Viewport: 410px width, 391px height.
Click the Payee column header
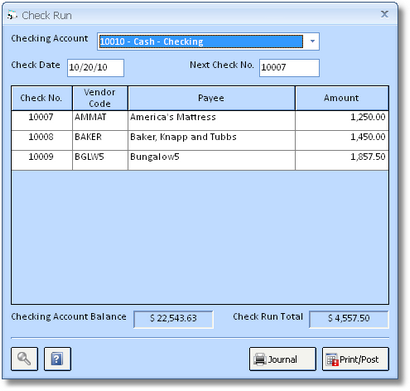click(x=211, y=98)
